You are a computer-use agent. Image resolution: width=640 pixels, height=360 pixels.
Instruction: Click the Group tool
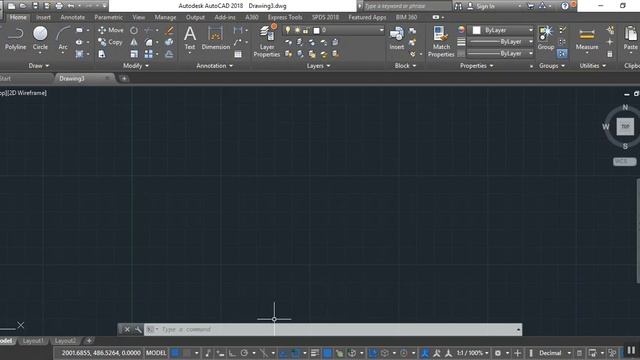coord(546,38)
